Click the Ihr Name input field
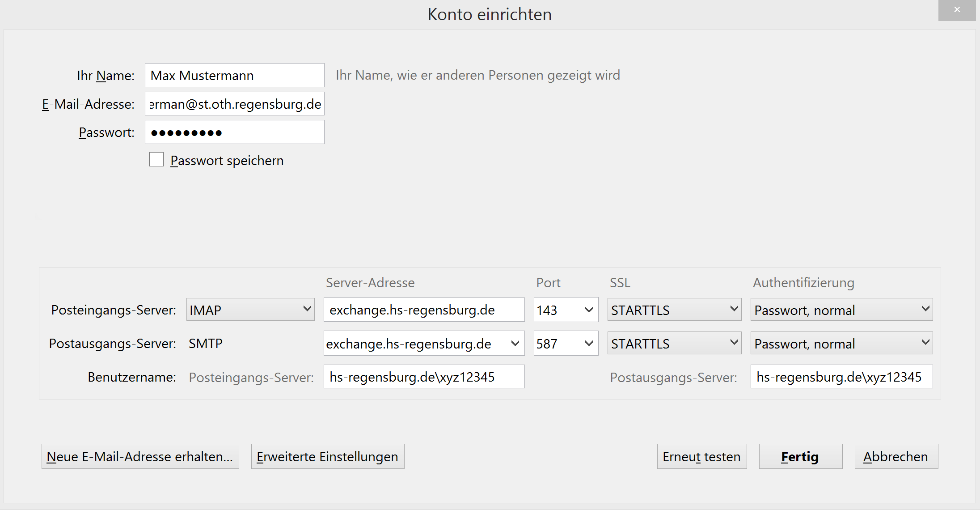980x510 pixels. 234,75
